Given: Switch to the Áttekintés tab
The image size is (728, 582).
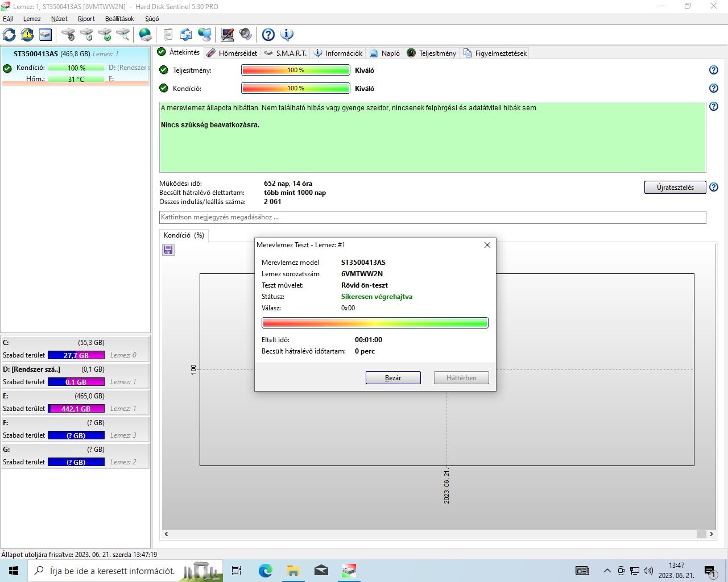Looking at the screenshot, I should pyautogui.click(x=179, y=52).
